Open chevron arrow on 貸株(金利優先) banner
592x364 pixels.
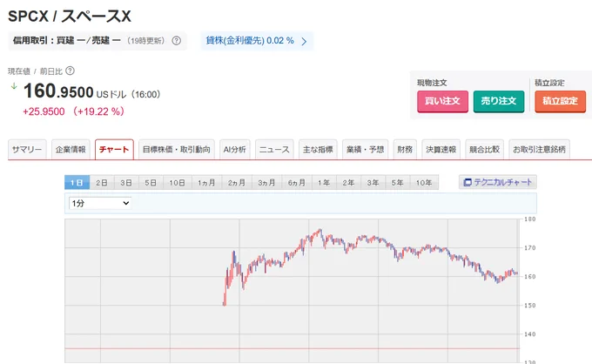304,41
